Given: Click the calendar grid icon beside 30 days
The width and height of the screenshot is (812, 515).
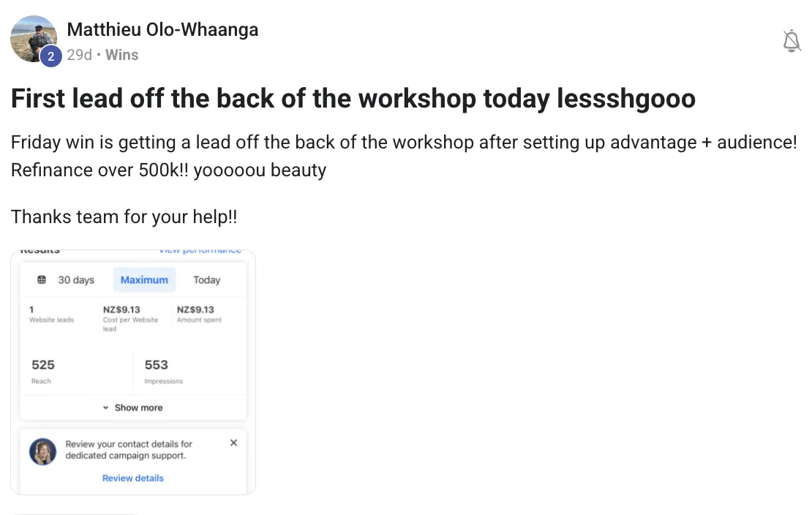Looking at the screenshot, I should tap(42, 279).
